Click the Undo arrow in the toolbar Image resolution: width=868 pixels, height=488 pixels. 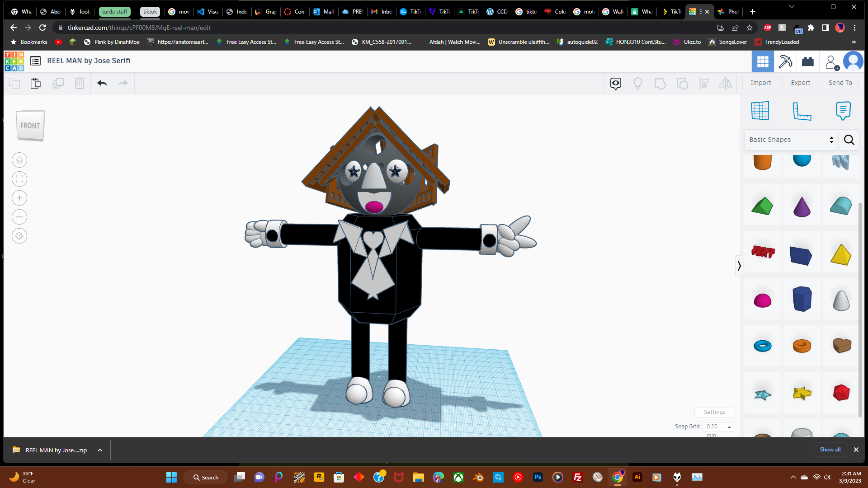click(x=102, y=83)
